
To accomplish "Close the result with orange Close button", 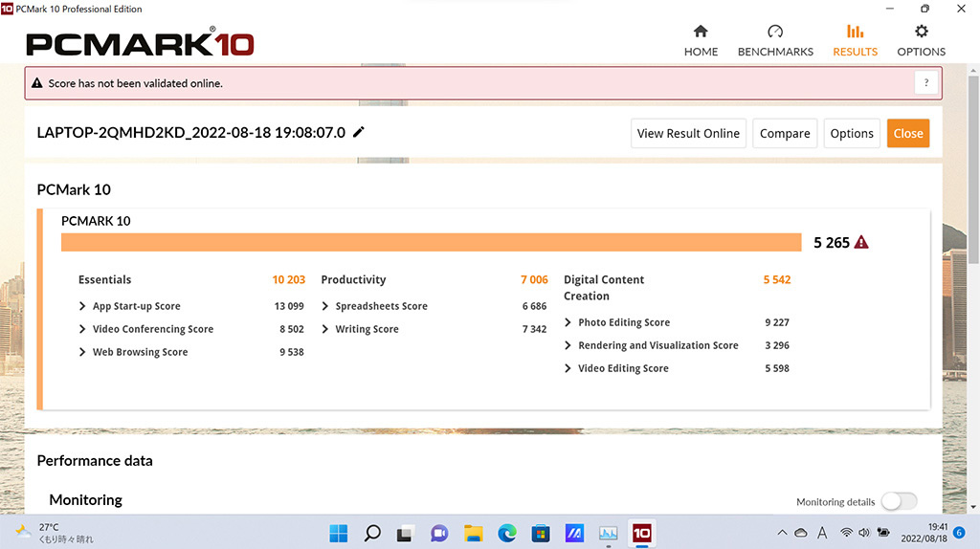I will coord(908,133).
